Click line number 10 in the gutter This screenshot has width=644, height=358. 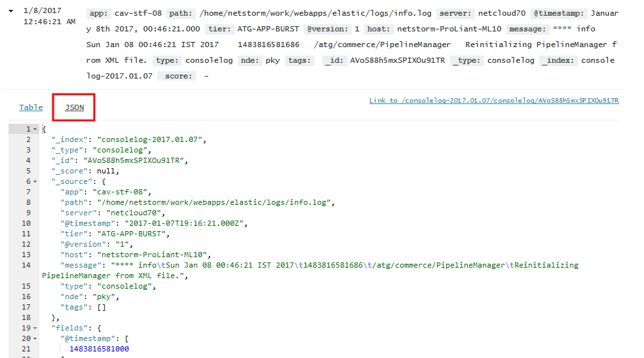coord(26,223)
